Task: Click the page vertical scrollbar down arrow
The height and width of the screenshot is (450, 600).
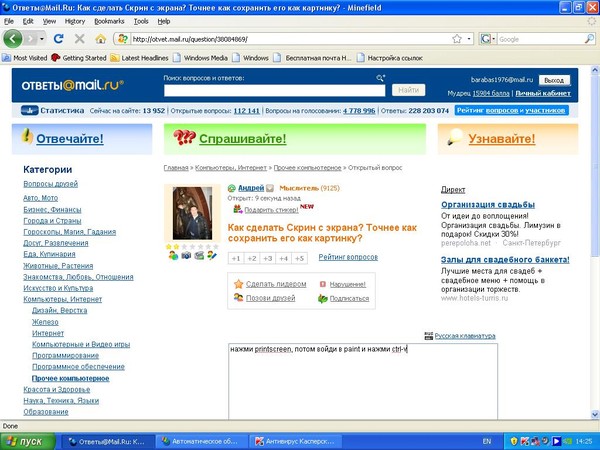Action: [x=595, y=414]
